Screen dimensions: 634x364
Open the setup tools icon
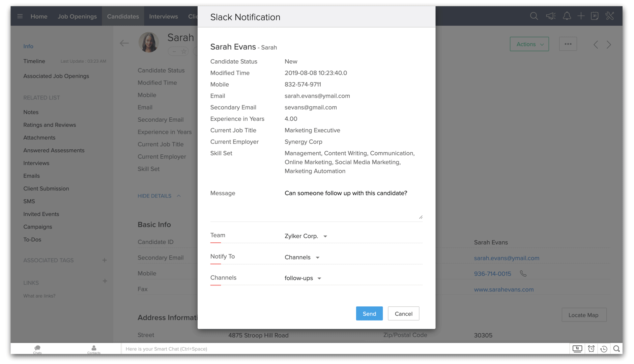609,16
